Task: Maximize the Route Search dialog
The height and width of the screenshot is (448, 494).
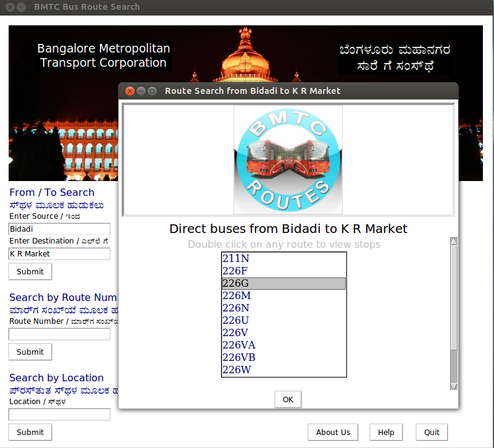Action: click(x=152, y=91)
